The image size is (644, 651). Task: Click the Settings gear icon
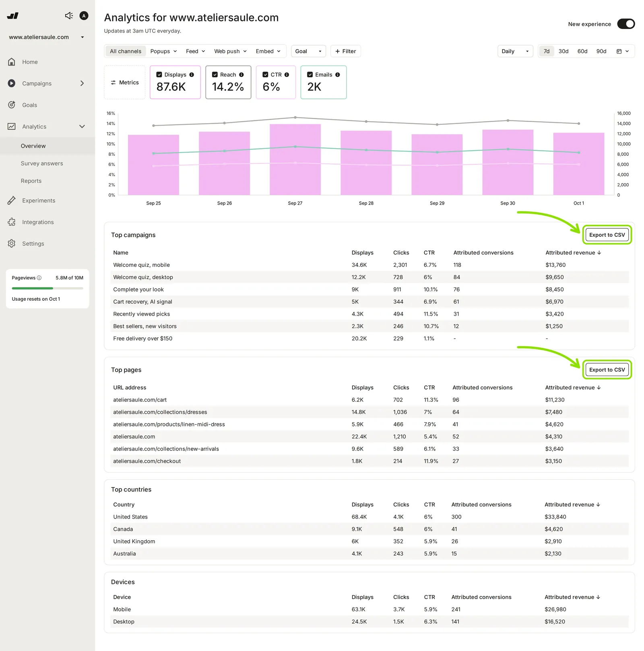[x=12, y=244]
